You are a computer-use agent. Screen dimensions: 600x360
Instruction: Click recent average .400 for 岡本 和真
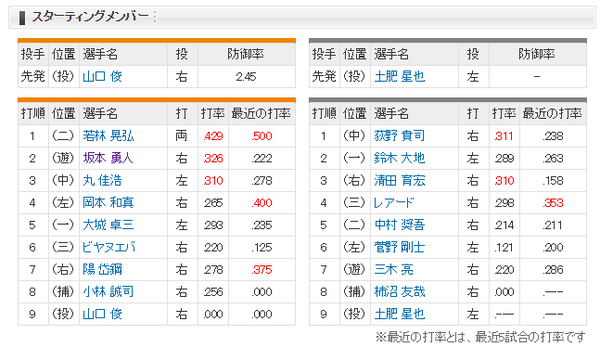click(x=262, y=203)
